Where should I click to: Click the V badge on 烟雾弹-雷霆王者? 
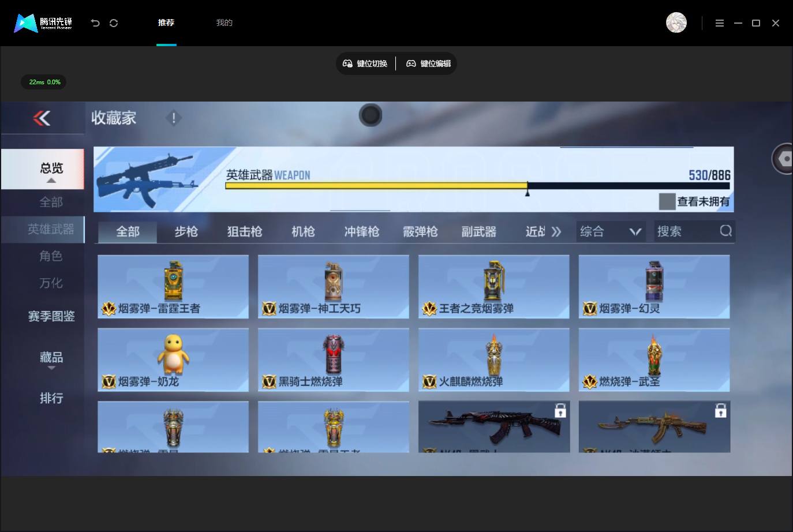(109, 309)
